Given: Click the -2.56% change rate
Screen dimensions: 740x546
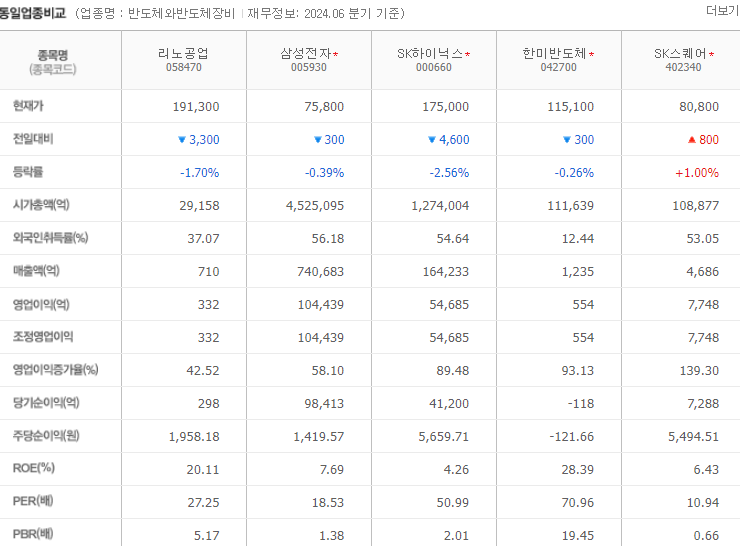Looking at the screenshot, I should (449, 173).
